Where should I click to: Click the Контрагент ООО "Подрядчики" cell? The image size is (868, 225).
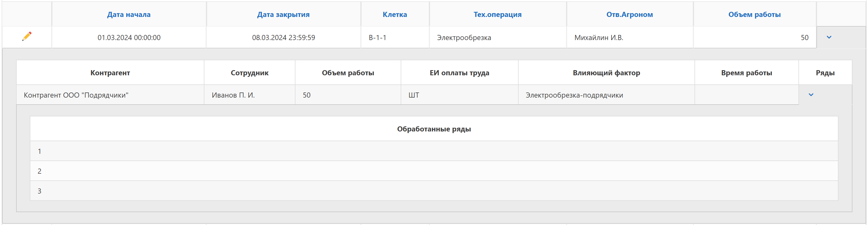76,95
